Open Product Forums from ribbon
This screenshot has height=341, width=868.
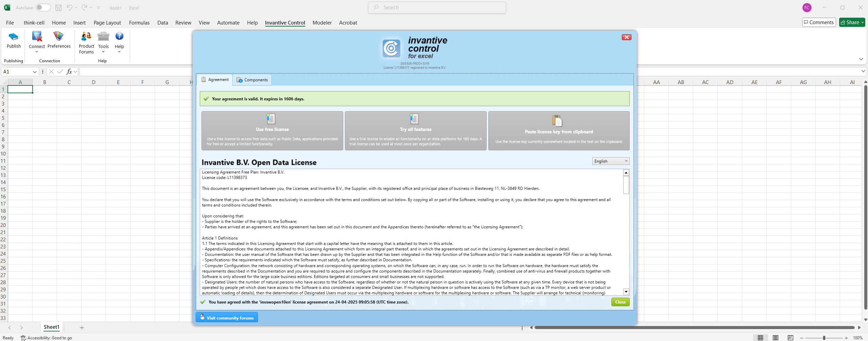pos(86,43)
